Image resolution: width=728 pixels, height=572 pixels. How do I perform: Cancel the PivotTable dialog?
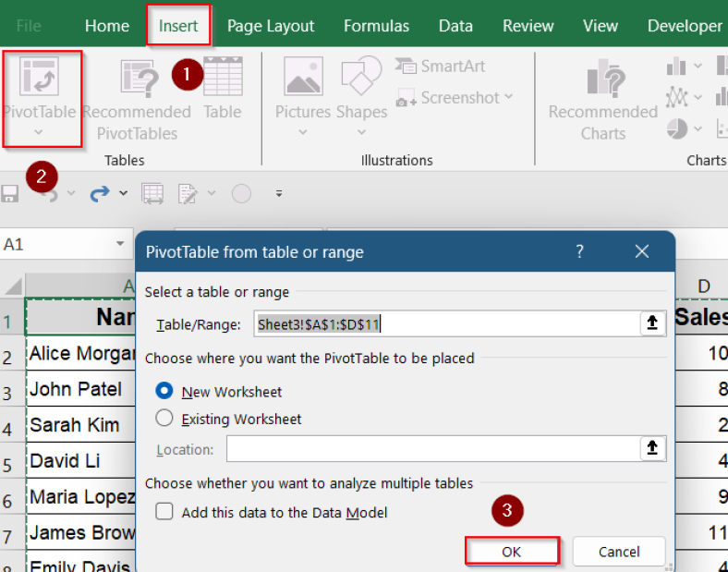tap(618, 552)
